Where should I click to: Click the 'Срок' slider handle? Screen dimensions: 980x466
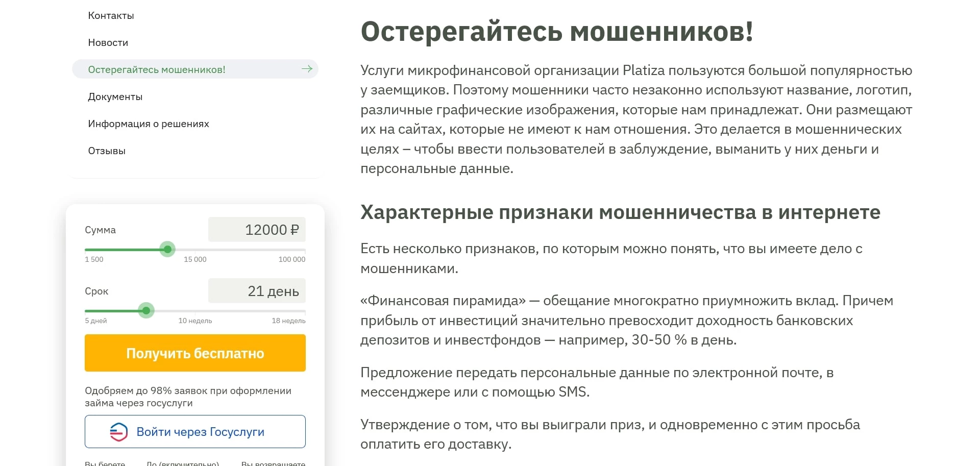(x=146, y=311)
